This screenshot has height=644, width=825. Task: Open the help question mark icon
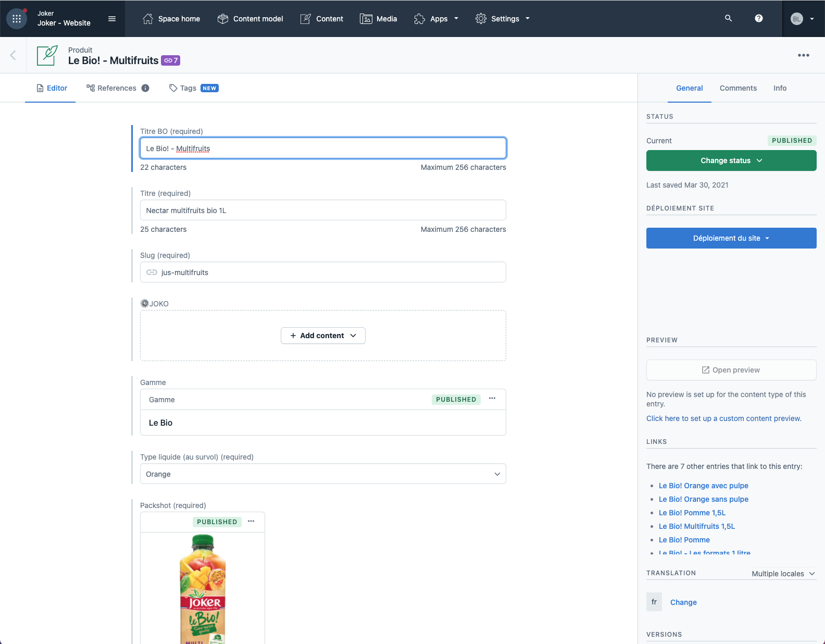[x=759, y=18]
